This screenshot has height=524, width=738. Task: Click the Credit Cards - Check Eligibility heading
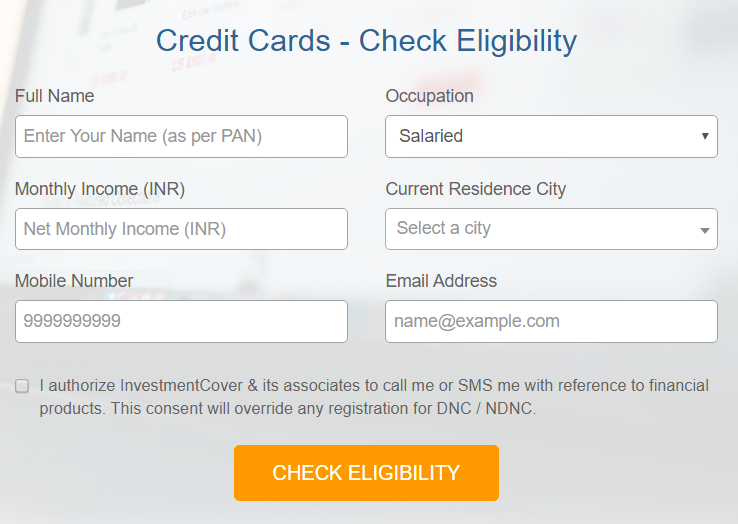[x=366, y=41]
